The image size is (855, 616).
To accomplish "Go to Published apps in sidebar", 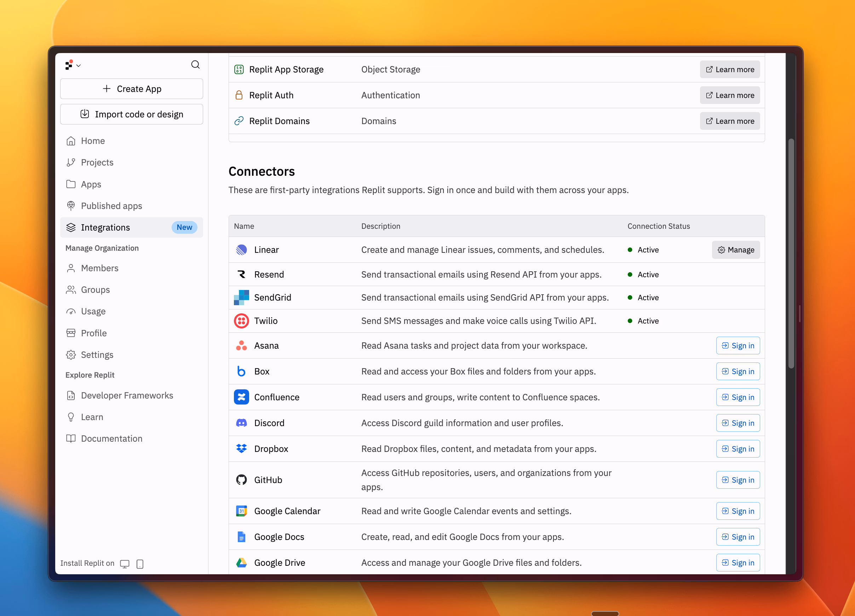I will pos(111,206).
